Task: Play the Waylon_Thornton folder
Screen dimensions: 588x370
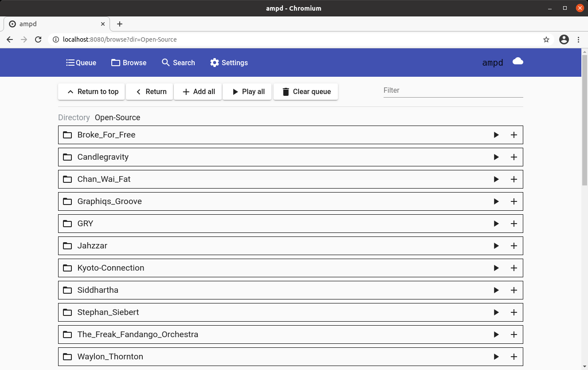Action: tap(496, 357)
